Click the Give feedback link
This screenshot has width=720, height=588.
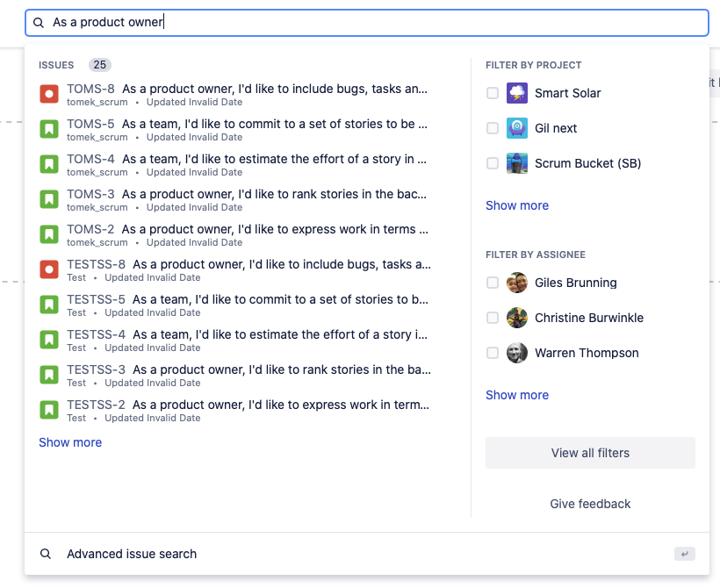click(591, 504)
